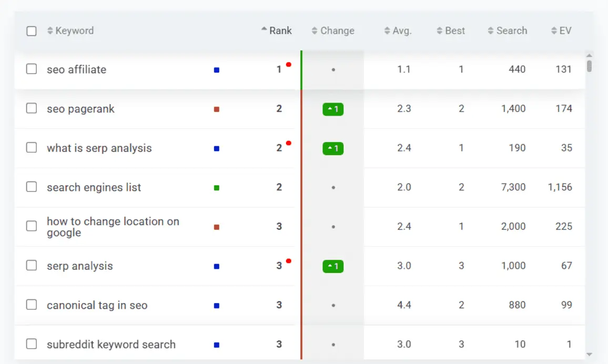Click the red alert dot on "seo affiliate" rank

click(x=288, y=64)
